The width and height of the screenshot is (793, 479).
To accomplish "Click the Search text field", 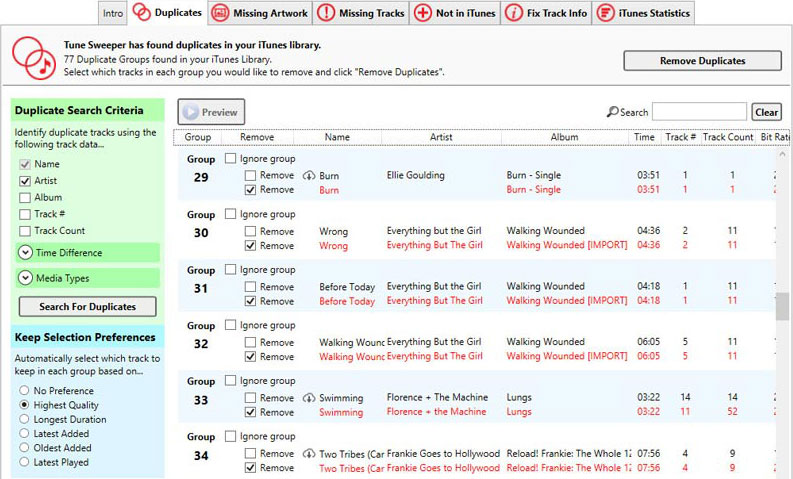I will click(x=699, y=112).
